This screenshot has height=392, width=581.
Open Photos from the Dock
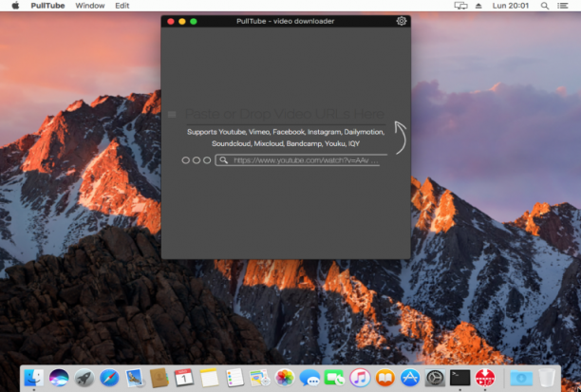coord(285,378)
